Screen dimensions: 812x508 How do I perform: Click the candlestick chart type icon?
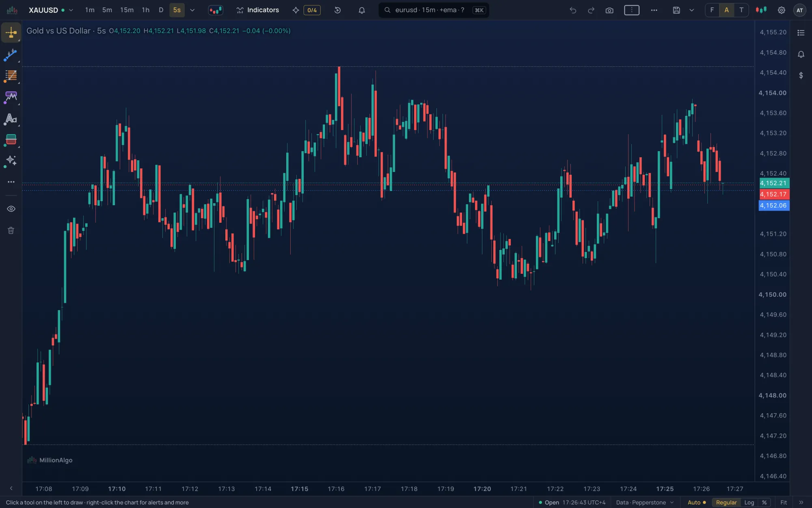[x=216, y=10]
